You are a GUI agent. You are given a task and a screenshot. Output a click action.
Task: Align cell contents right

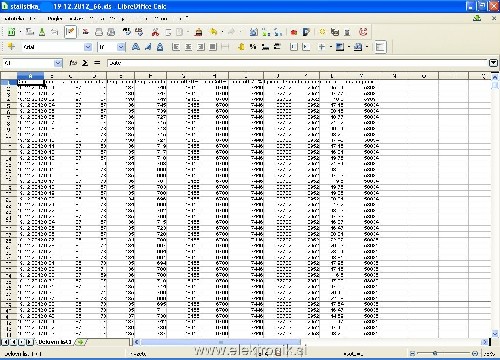pos(201,47)
